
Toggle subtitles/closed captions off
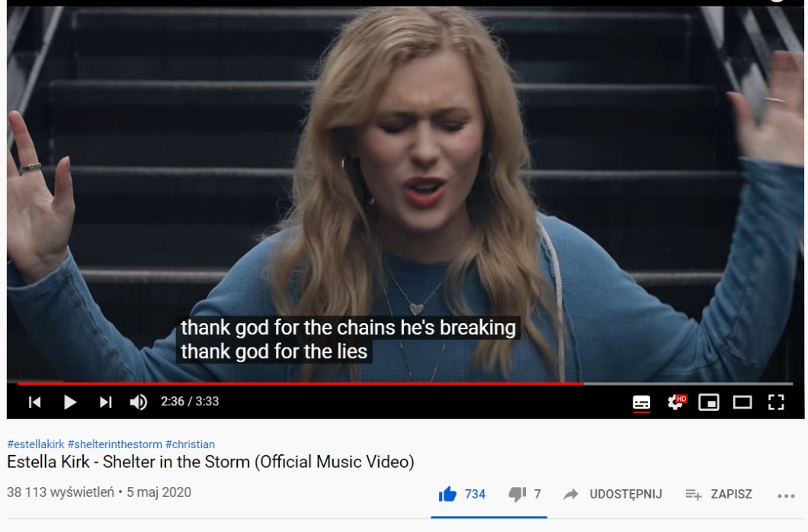tap(641, 402)
